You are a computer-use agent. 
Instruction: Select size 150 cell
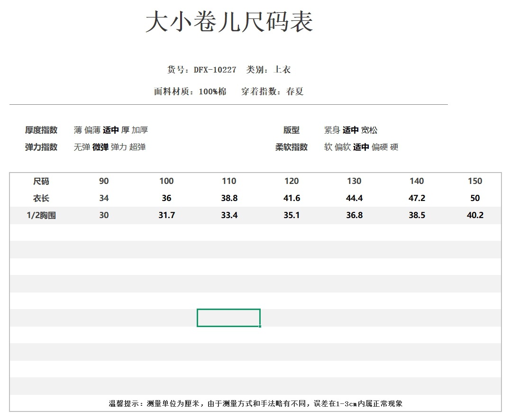475,181
